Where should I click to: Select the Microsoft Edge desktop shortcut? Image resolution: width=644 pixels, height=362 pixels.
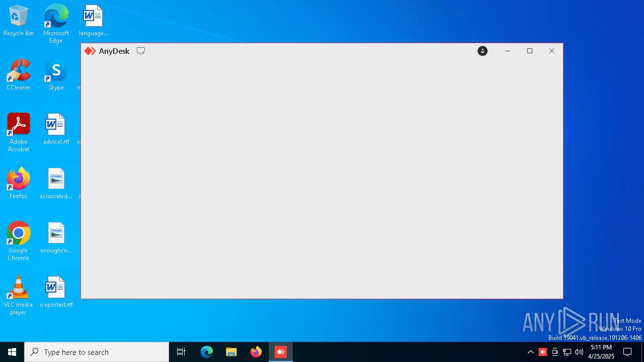(56, 24)
